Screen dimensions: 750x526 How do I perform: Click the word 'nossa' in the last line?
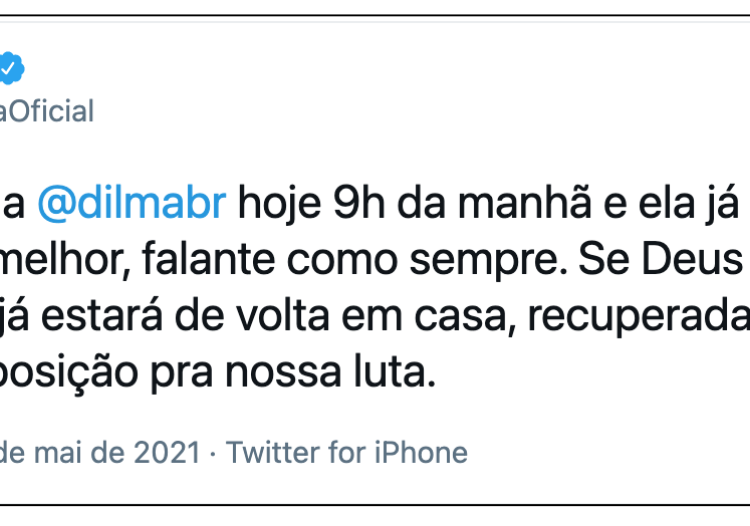click(x=283, y=372)
